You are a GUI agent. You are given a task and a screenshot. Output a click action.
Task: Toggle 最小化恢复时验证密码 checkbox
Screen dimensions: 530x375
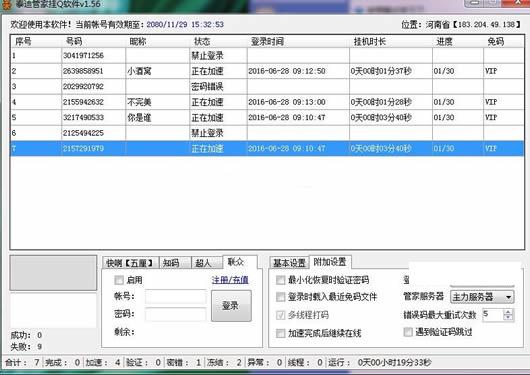[281, 280]
